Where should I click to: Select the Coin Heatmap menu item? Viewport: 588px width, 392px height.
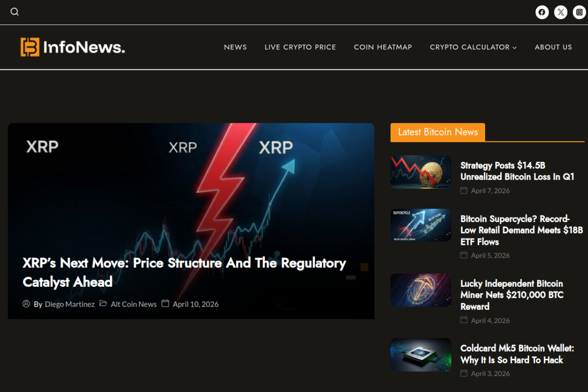383,47
